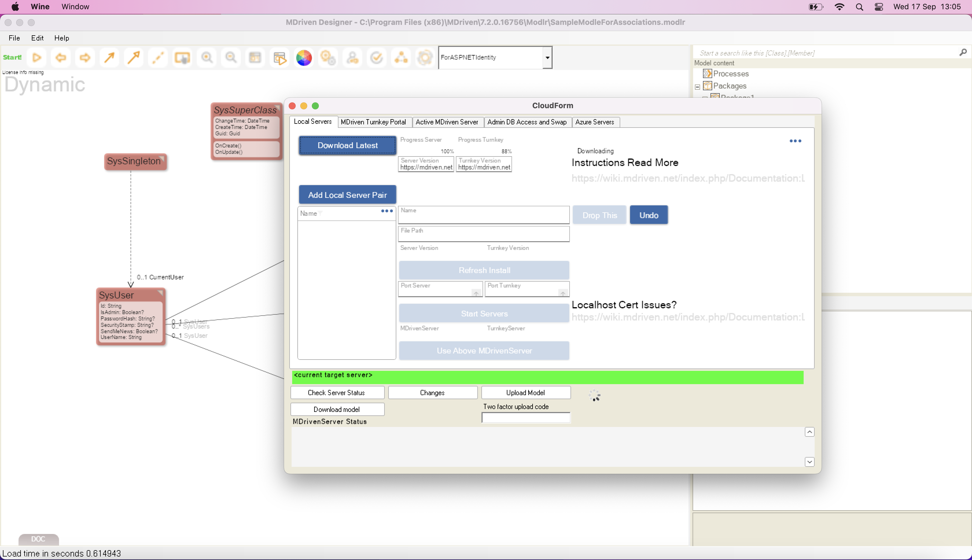Click the prototyper window play icon

[x=280, y=58]
